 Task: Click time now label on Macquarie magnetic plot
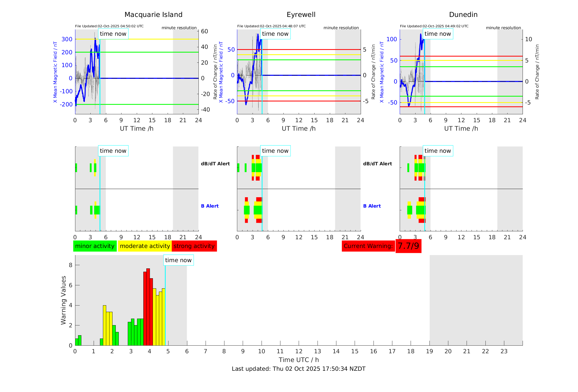pos(113,34)
